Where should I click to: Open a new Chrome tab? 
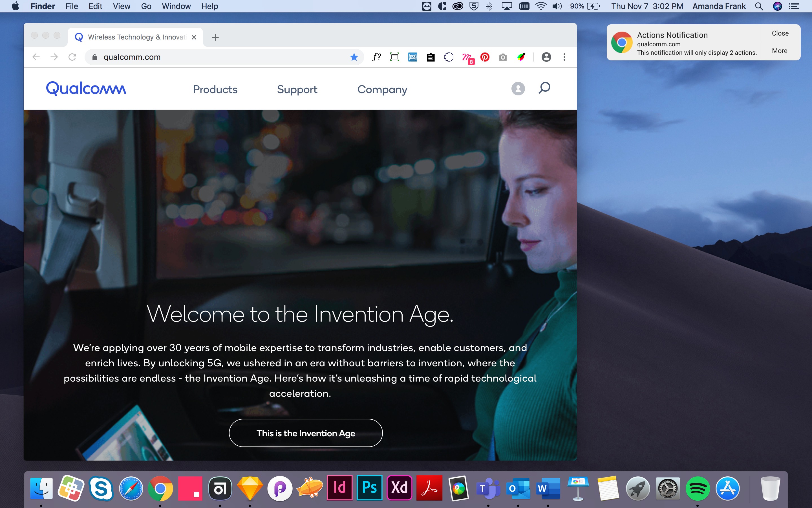[215, 37]
